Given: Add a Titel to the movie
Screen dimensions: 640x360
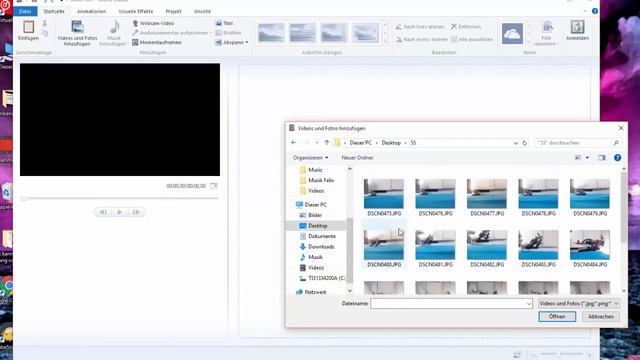Looking at the screenshot, I should click(x=224, y=23).
